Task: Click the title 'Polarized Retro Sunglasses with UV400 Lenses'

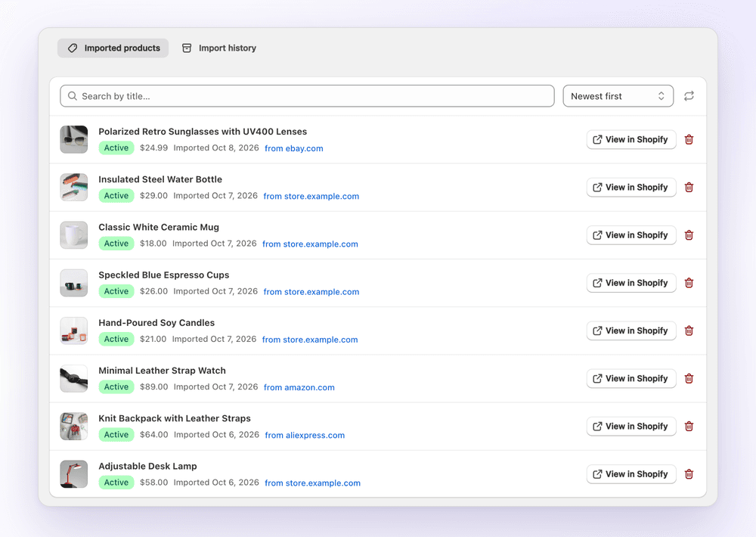Action: click(203, 132)
